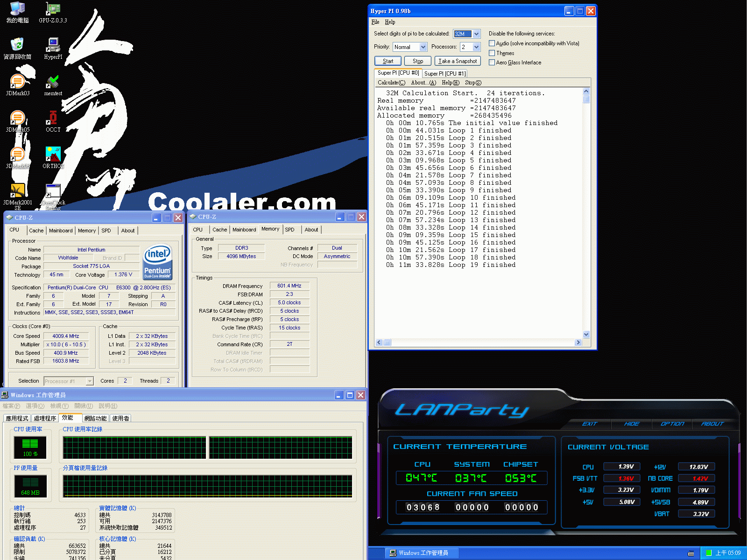The height and width of the screenshot is (560, 747).
Task: Click OPTION in the LANParty monitor
Action: pyautogui.click(x=672, y=424)
